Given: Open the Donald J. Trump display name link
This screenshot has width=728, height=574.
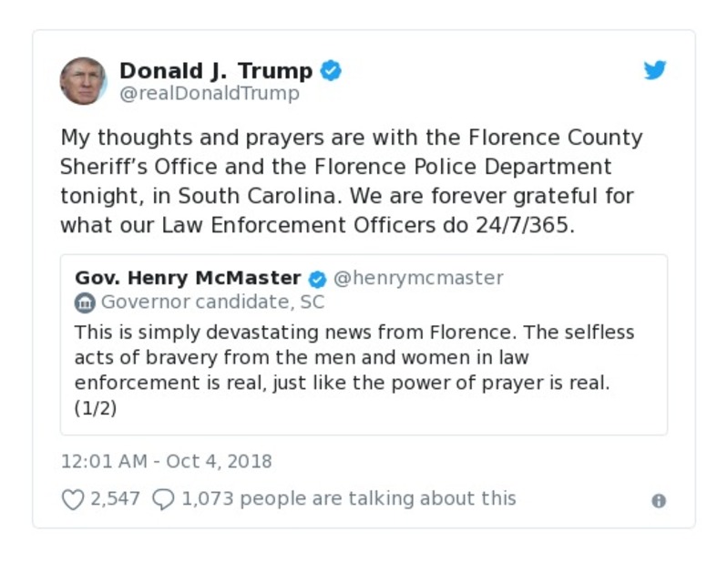Looking at the screenshot, I should [216, 71].
